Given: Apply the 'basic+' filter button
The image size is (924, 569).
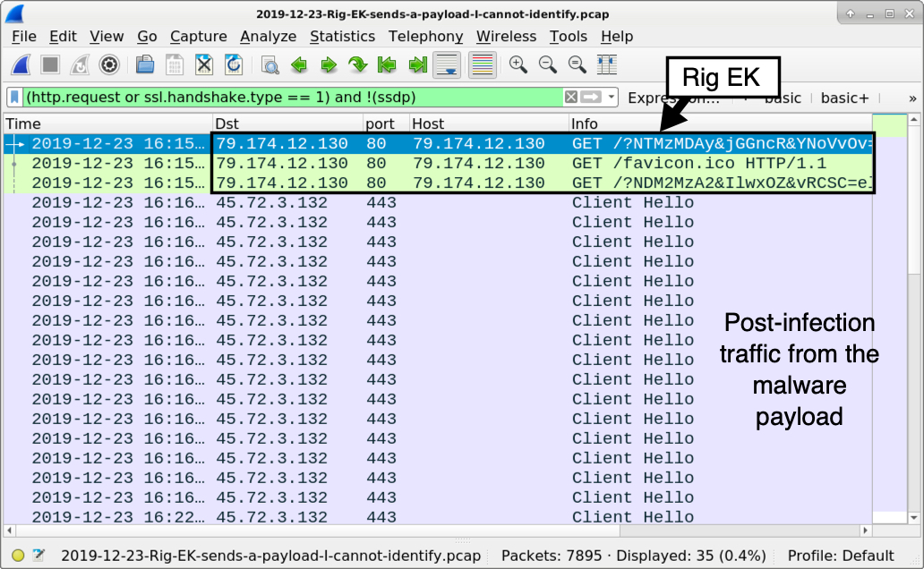Looking at the screenshot, I should [x=844, y=98].
